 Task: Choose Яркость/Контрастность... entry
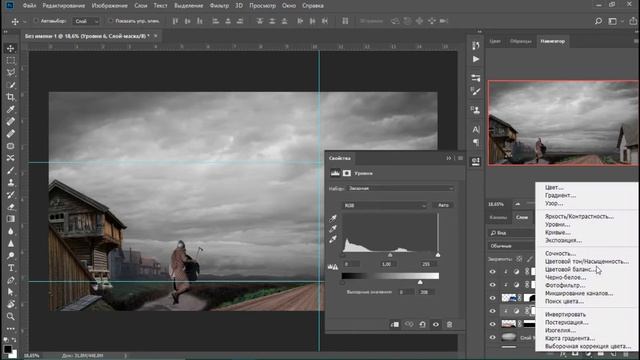(579, 216)
